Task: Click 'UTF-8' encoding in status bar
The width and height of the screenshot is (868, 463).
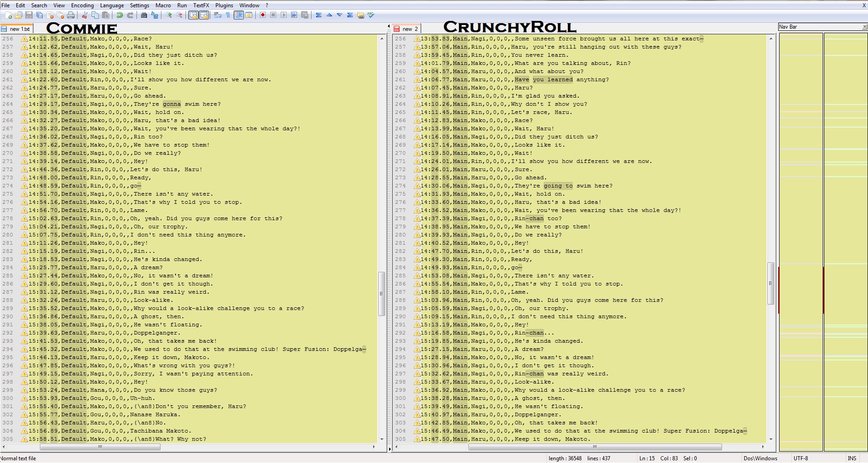Action: (x=801, y=458)
